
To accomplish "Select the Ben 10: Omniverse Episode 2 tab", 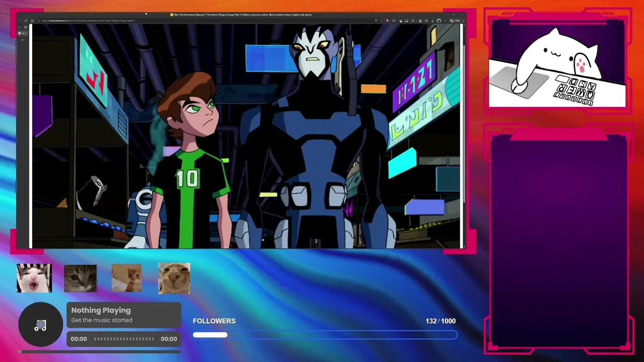I will click(243, 15).
